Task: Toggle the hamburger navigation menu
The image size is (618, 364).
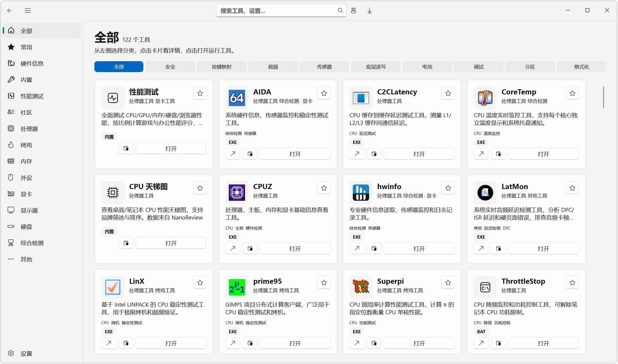Action: (x=28, y=11)
